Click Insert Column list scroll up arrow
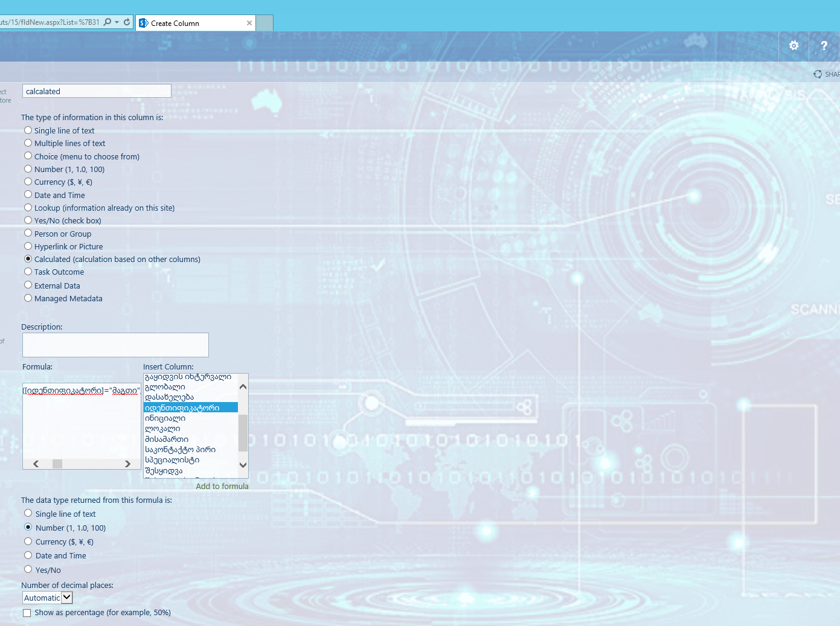This screenshot has width=840, height=626. (243, 387)
